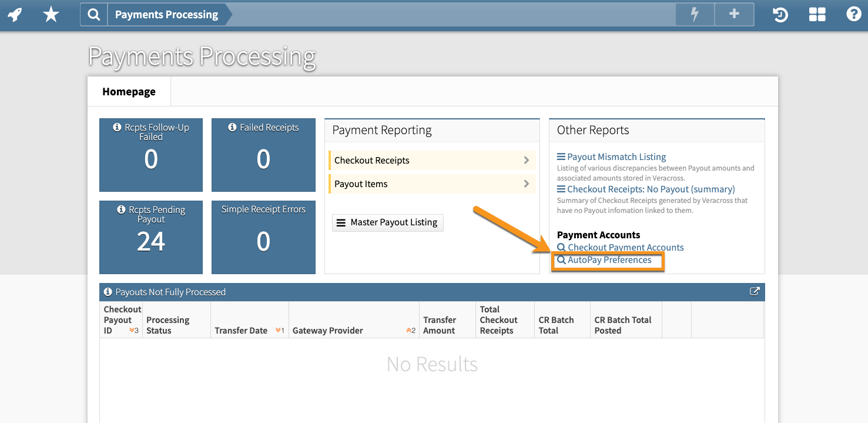The height and width of the screenshot is (423, 868).
Task: Open the help question mark icon
Action: click(x=853, y=14)
